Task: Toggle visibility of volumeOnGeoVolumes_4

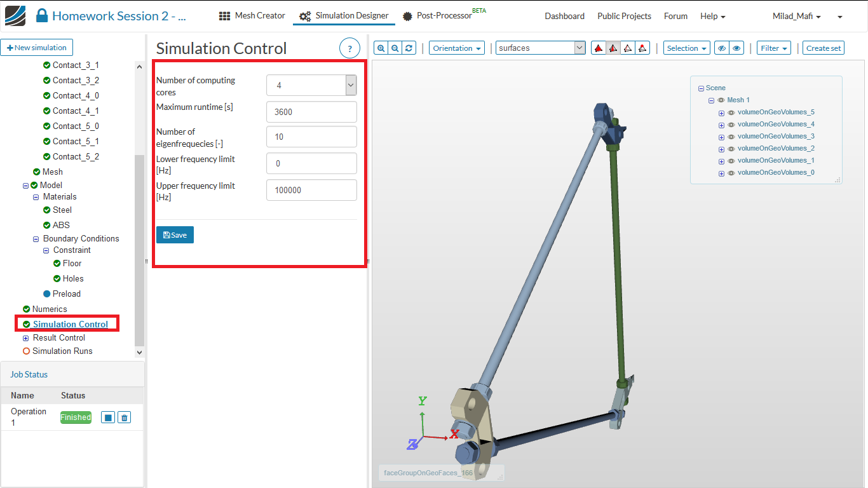Action: pos(731,125)
